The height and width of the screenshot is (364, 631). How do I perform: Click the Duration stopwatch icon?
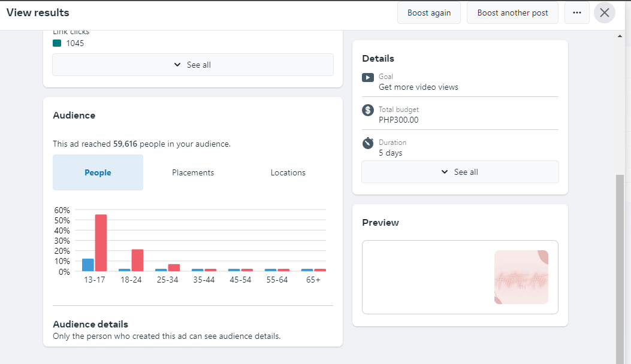pyautogui.click(x=368, y=142)
